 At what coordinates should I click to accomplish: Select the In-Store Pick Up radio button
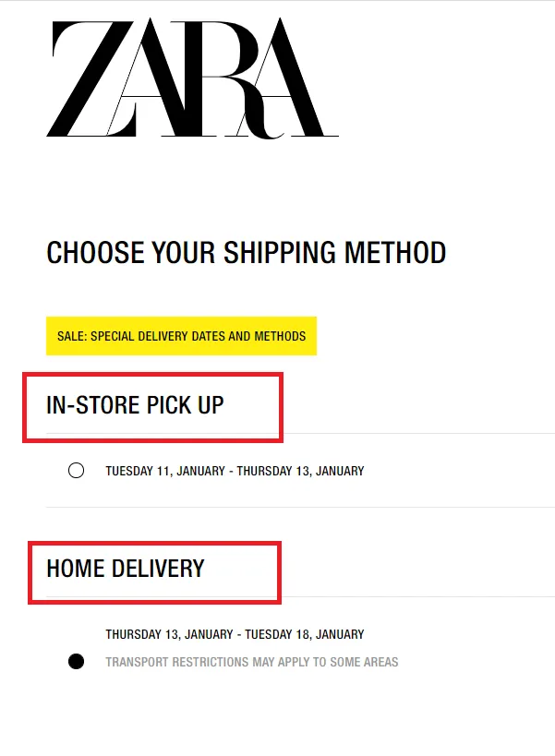(x=77, y=471)
